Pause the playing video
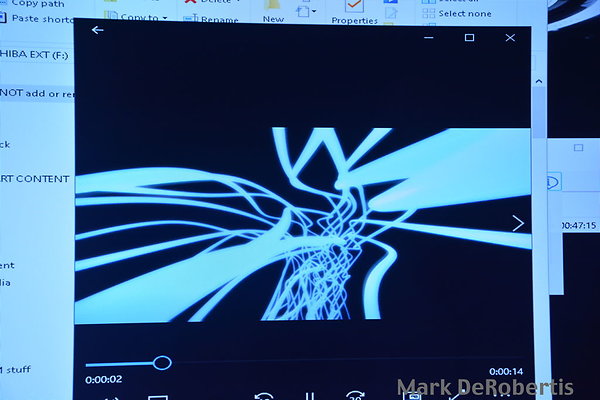 point(310,396)
